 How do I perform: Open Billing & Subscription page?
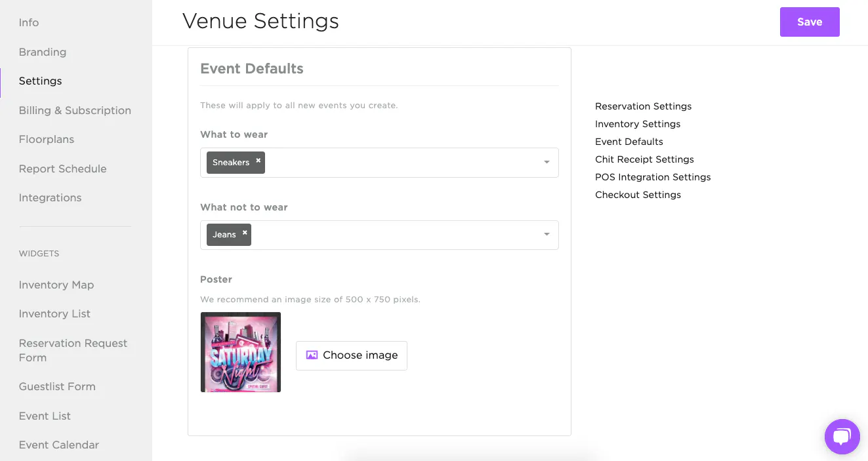75,110
